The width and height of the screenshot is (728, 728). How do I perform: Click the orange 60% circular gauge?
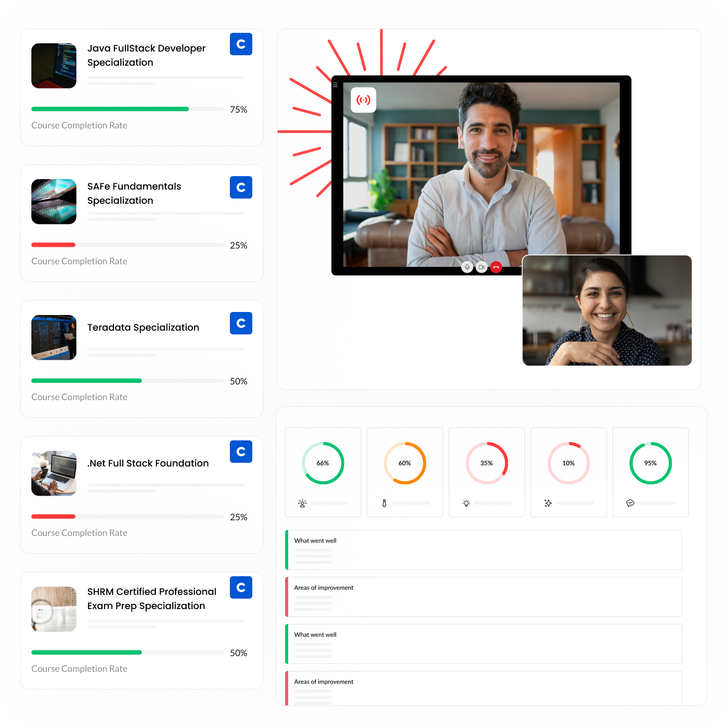point(405,463)
